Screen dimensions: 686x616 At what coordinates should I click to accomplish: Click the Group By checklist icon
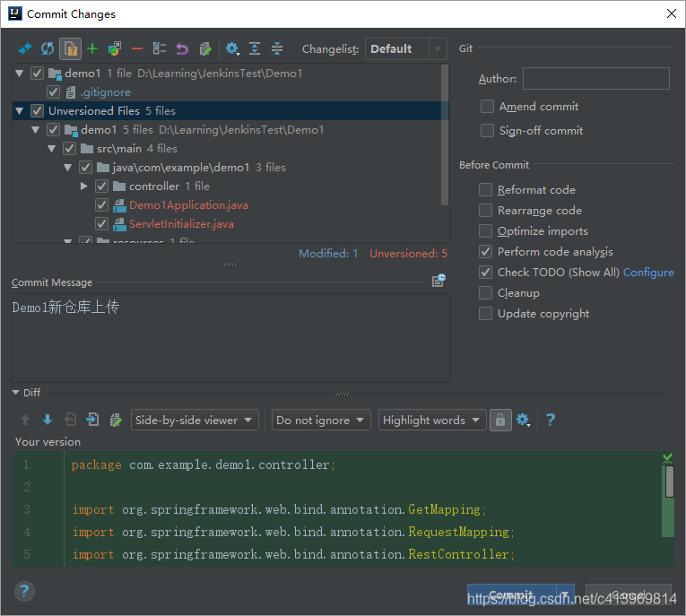[160, 48]
